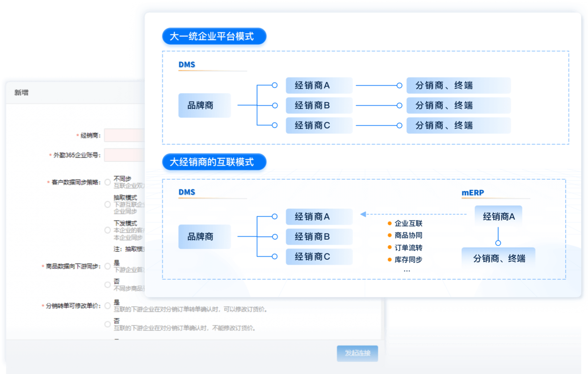The width and height of the screenshot is (588, 374).
Task: Click the 大一统企业平台模式 heading pill
Action: point(214,36)
